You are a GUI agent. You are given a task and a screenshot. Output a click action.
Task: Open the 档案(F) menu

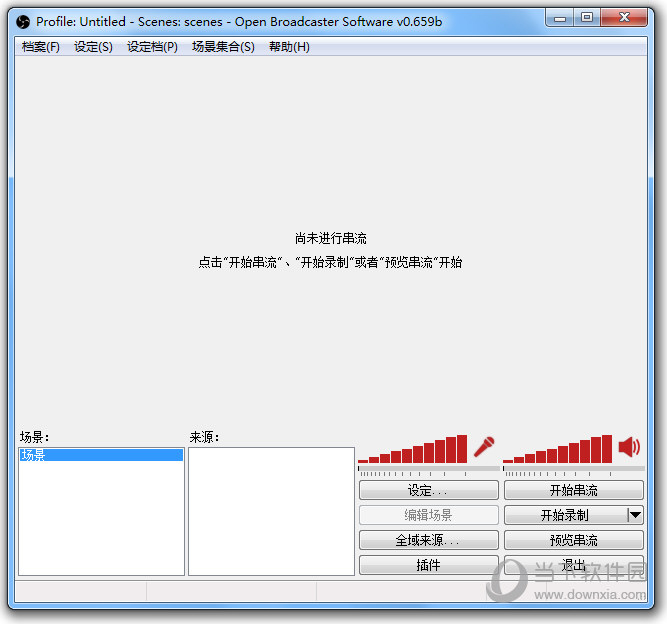(41, 47)
